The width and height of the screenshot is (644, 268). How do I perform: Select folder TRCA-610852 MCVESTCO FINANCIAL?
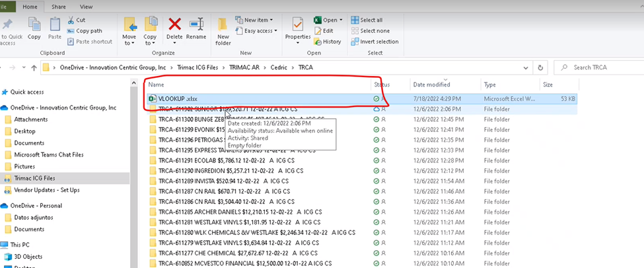tap(361, 263)
